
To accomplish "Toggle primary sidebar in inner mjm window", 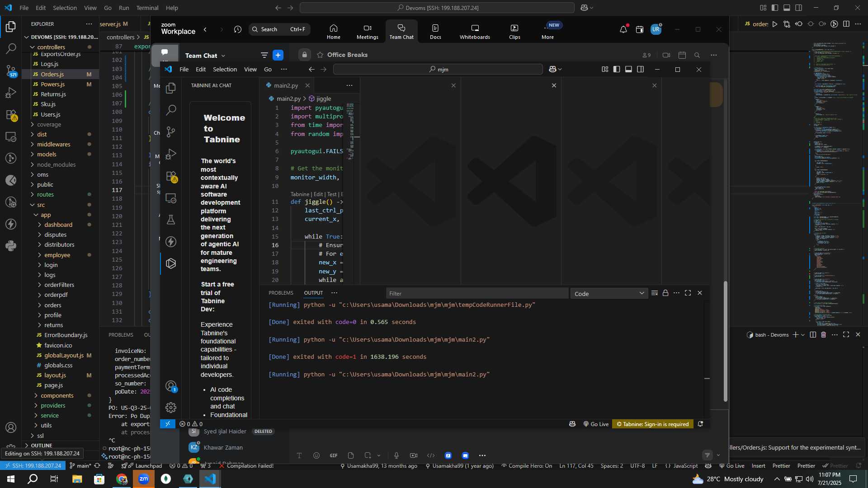I will point(617,69).
